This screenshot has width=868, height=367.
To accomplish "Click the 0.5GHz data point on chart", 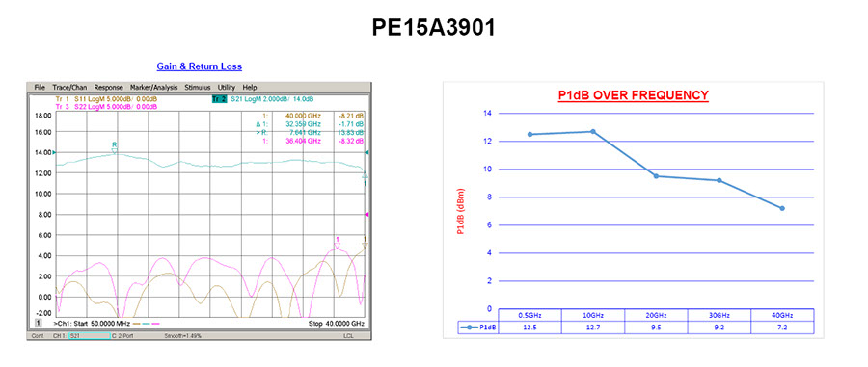I will (529, 134).
